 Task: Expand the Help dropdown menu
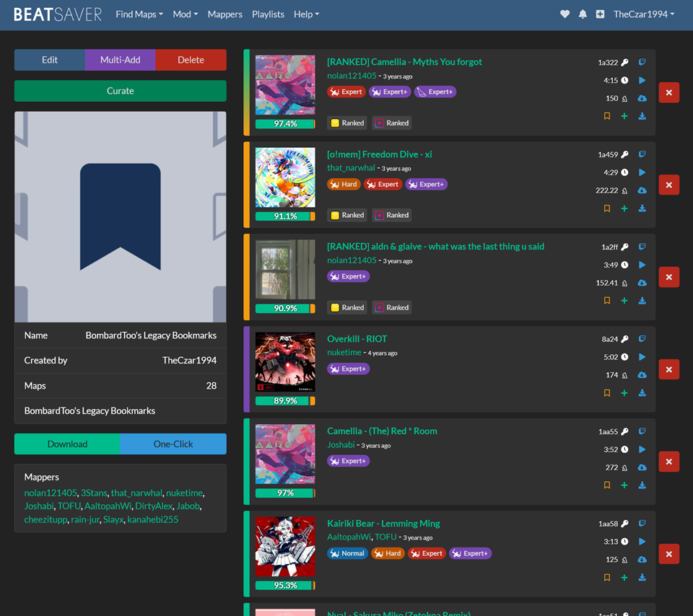tap(306, 14)
